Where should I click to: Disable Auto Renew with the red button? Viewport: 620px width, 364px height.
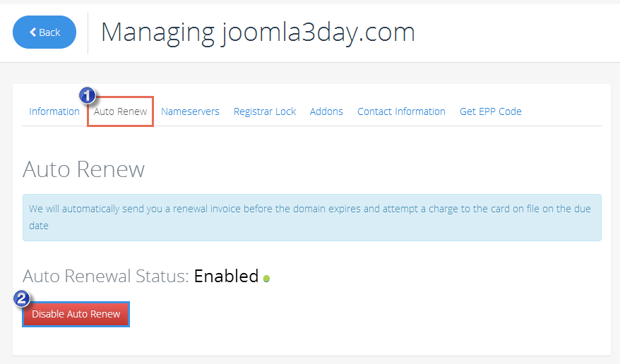tap(76, 314)
